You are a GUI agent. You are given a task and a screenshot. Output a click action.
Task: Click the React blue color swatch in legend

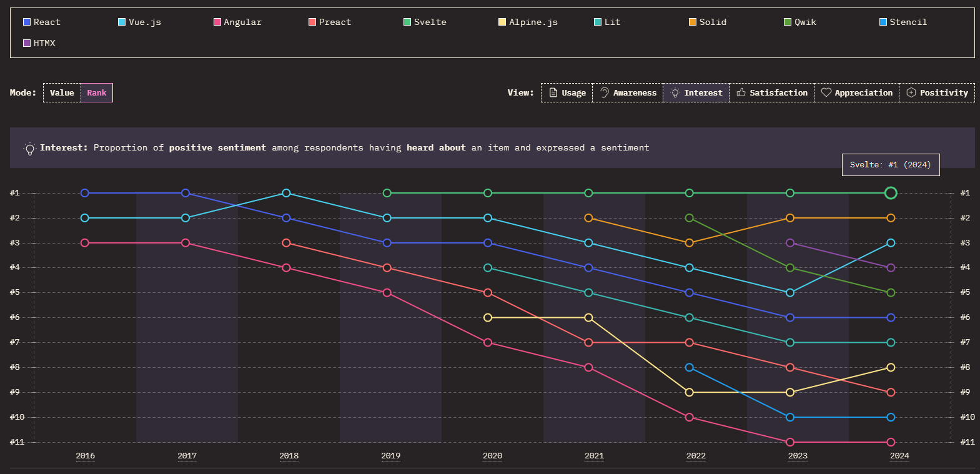(x=27, y=22)
